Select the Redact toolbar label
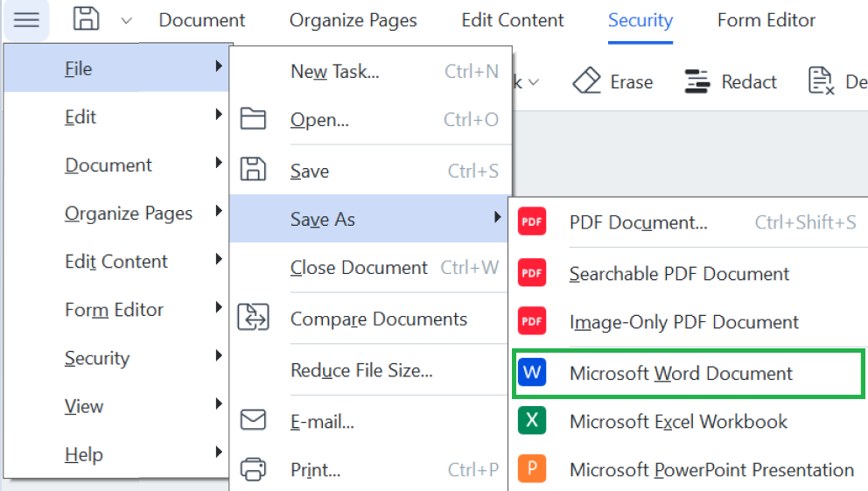The image size is (868, 491). pyautogui.click(x=749, y=82)
